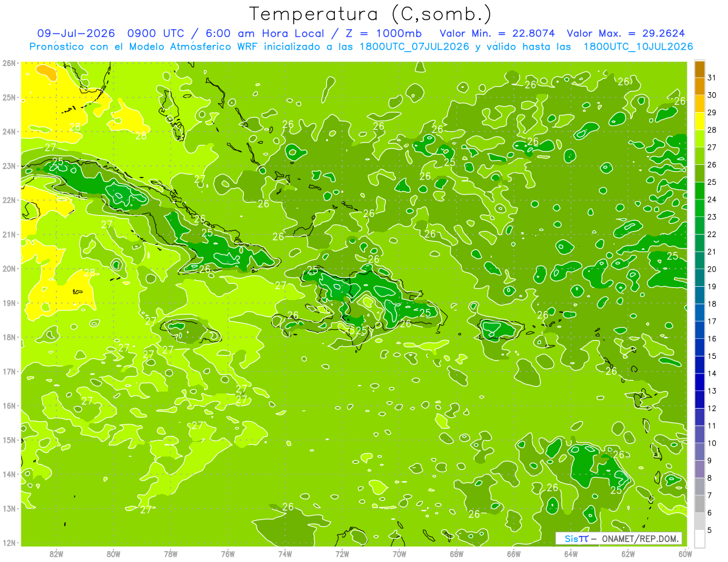Click the 23N latitude axis label

(9, 166)
